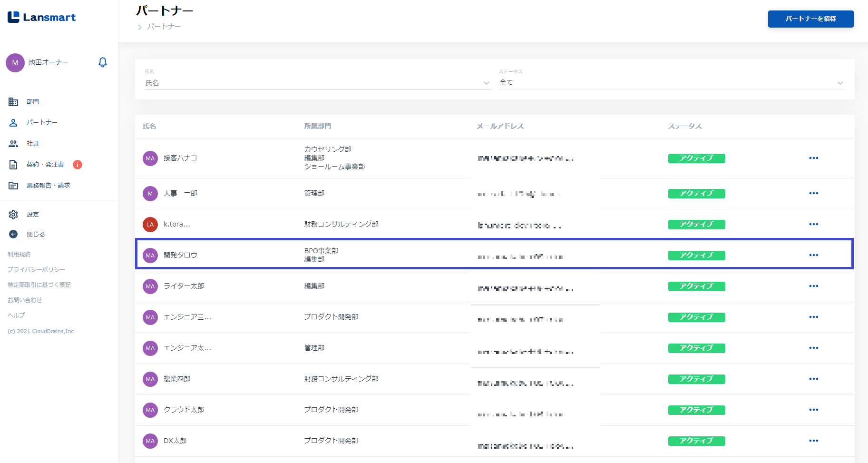
Task: Open the 部門 departments icon
Action: [13, 102]
